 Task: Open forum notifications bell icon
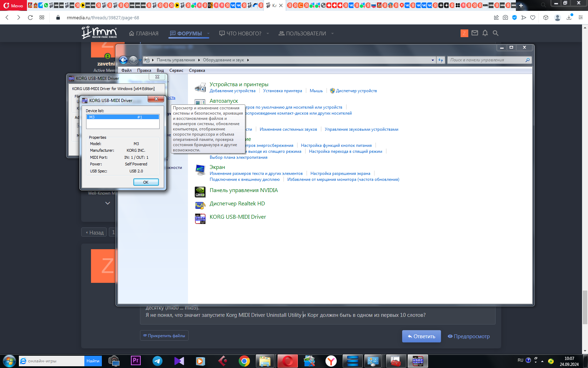[x=485, y=33]
